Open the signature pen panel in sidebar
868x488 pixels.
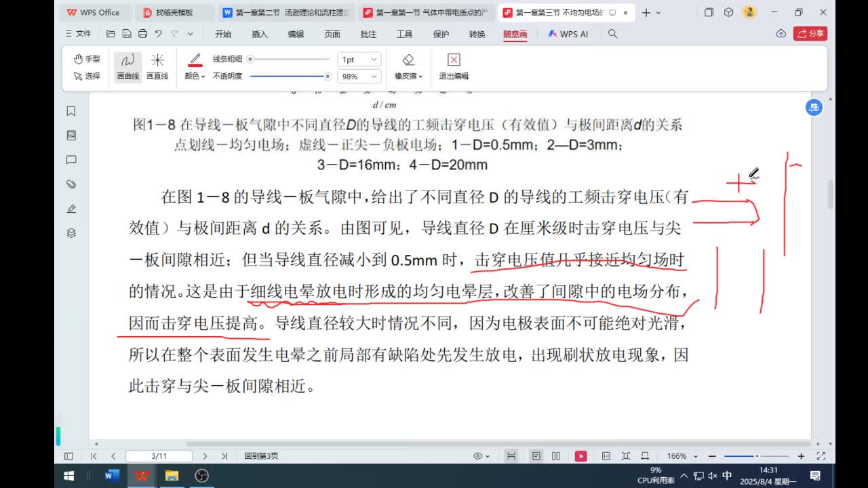[71, 209]
